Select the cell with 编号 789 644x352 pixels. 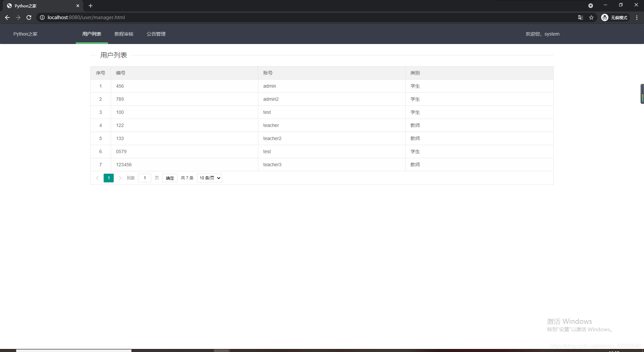(x=184, y=99)
